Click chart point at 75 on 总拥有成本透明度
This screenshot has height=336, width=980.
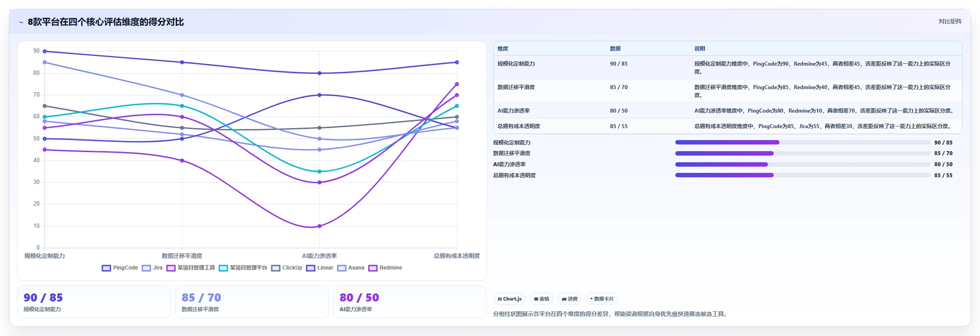coord(457,84)
